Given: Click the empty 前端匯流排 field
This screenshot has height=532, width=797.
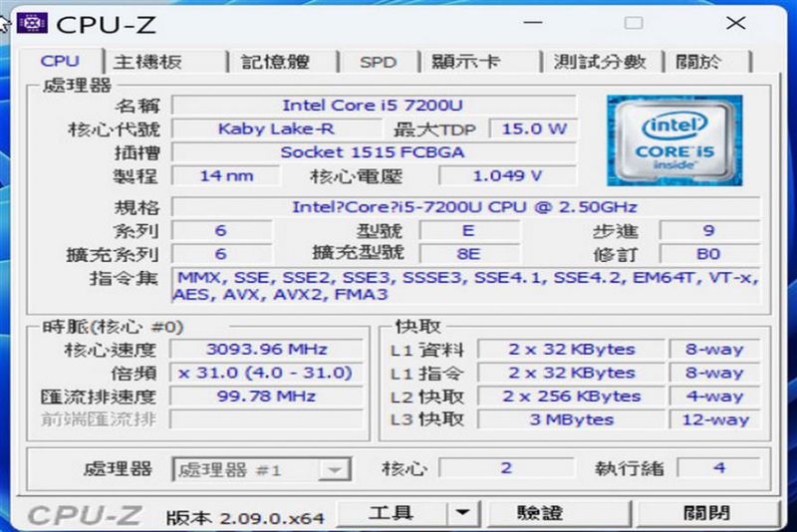Looking at the screenshot, I should coord(266,419).
